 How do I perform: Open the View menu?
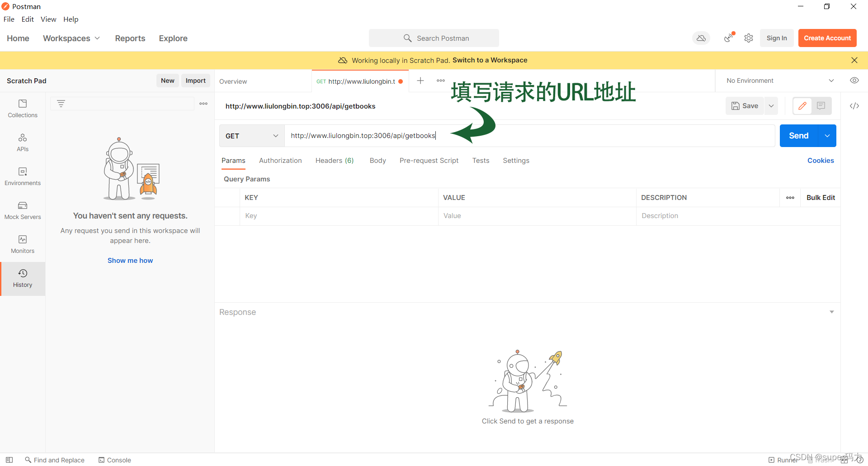(48, 19)
